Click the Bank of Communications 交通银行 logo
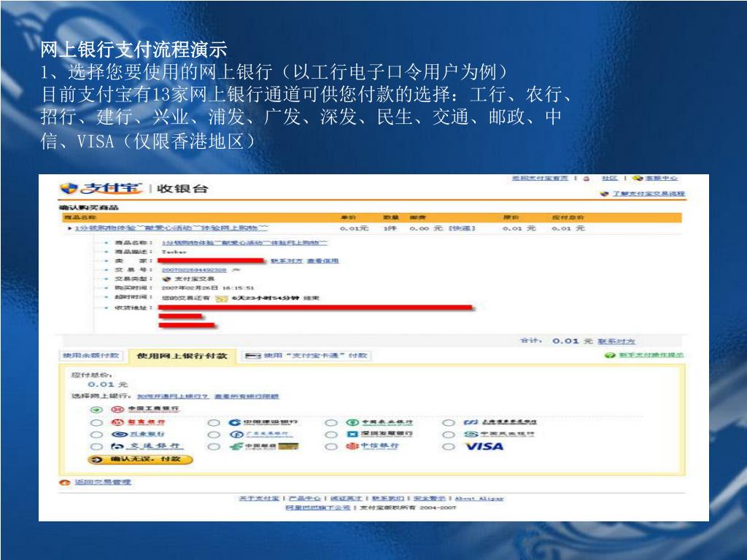747x560 pixels. click(146, 446)
